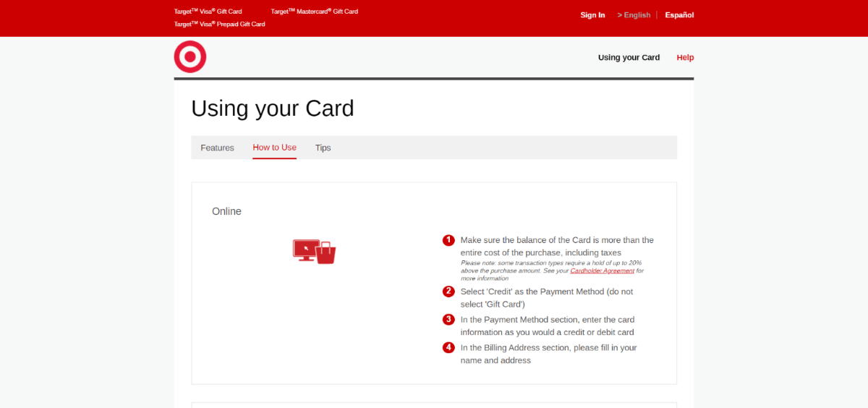Open Using your Card navigation item
The height and width of the screenshot is (408, 868).
coord(629,57)
